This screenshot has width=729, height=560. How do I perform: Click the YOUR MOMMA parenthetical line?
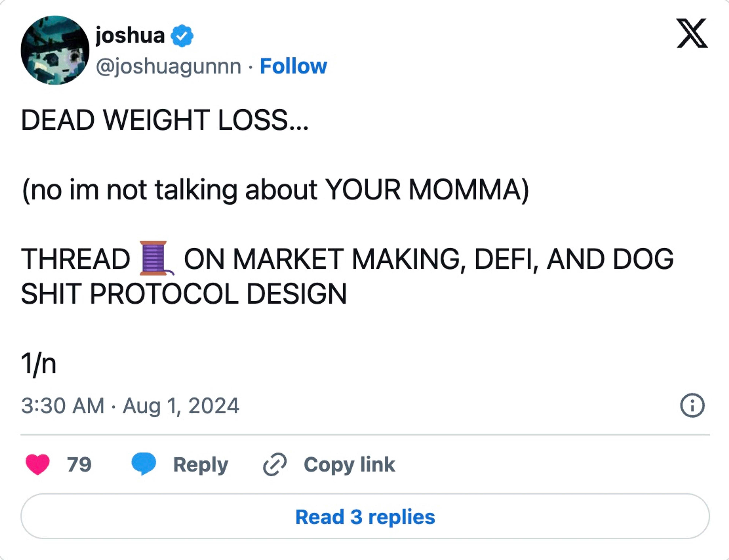click(x=275, y=190)
